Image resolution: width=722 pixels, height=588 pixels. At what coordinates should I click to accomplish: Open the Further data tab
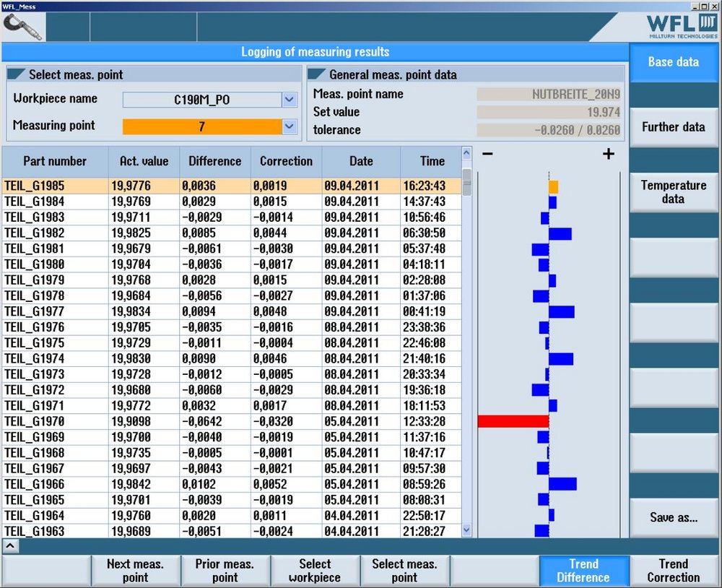[673, 127]
